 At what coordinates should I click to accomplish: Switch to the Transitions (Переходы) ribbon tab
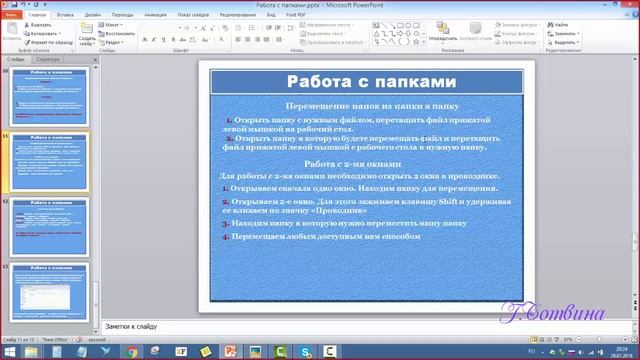[122, 15]
